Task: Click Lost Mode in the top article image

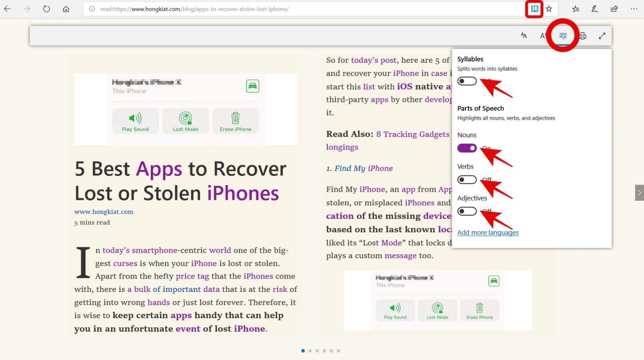Action: [x=186, y=121]
